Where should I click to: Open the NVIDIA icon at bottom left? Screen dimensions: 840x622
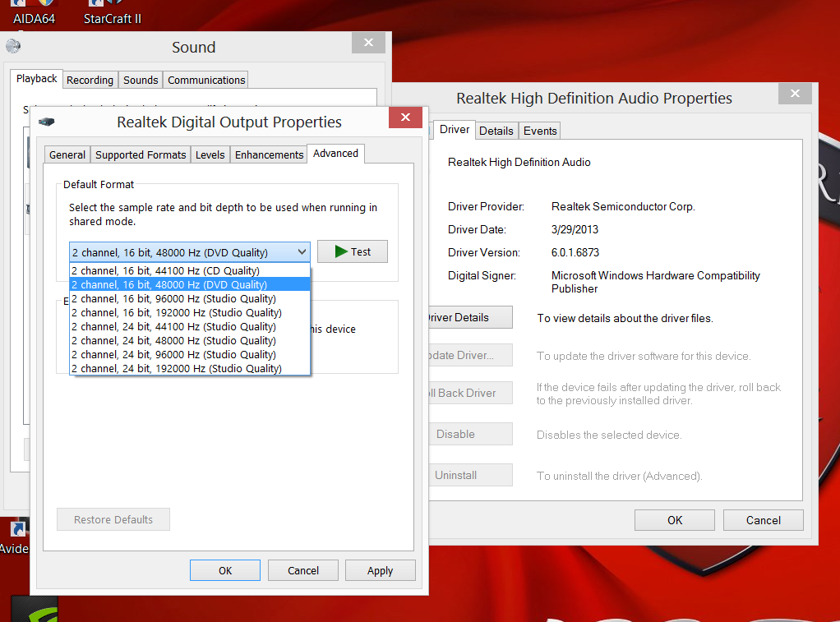point(35,609)
